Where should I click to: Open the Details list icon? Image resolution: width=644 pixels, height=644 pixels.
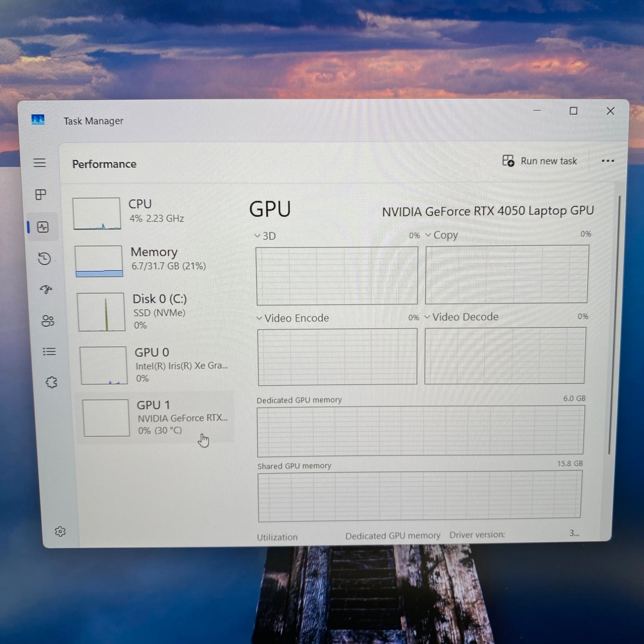pos(49,352)
